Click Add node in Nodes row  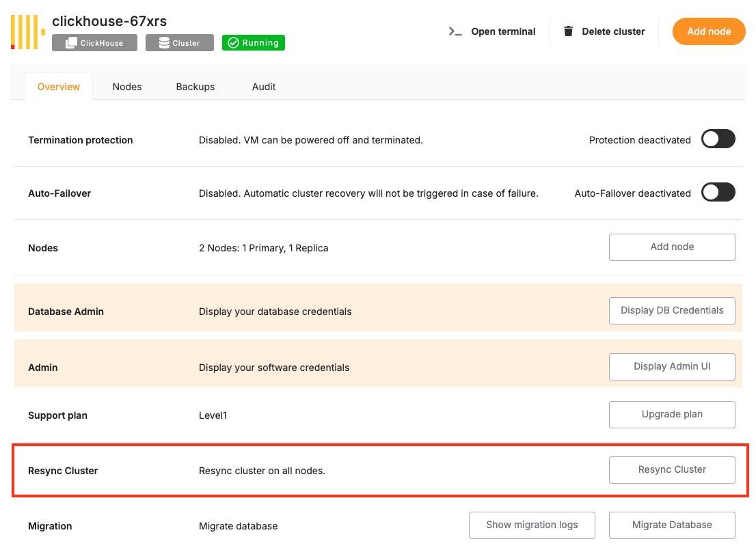672,247
